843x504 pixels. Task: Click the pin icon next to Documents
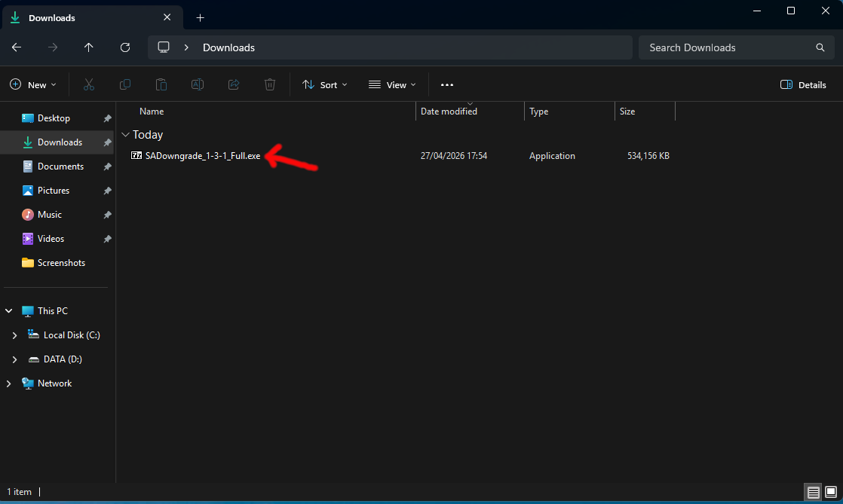107,166
